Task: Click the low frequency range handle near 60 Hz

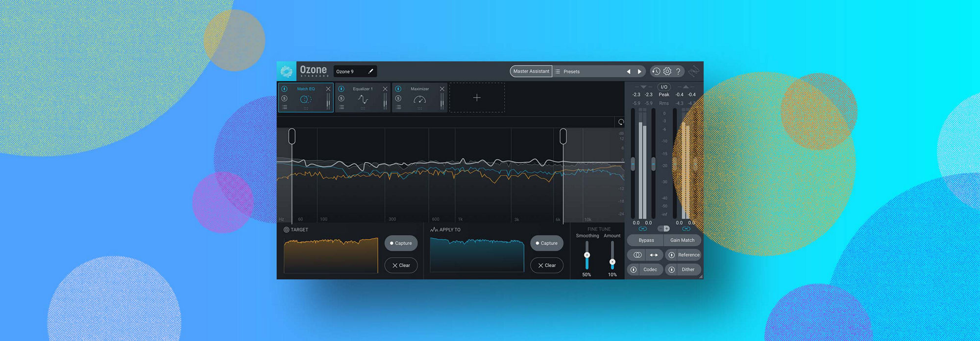Action: (x=292, y=136)
